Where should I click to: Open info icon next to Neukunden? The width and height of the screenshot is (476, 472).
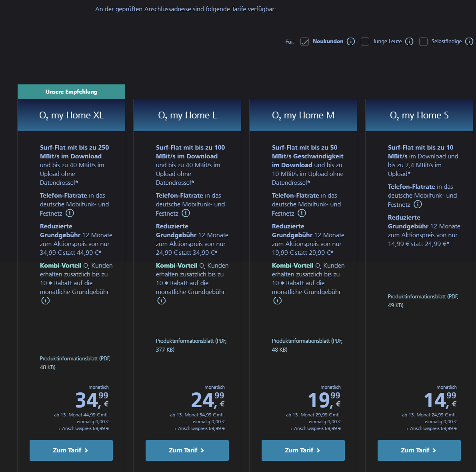tap(351, 41)
